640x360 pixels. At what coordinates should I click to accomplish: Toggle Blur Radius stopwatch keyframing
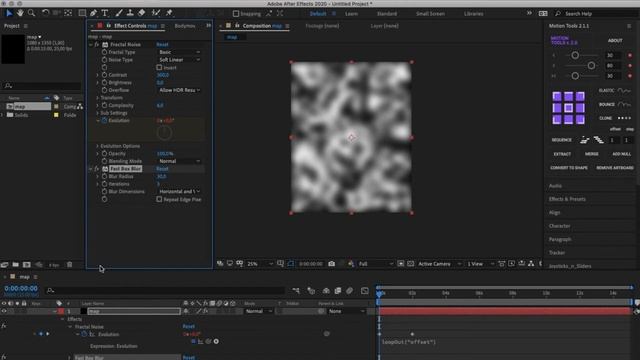pos(104,176)
